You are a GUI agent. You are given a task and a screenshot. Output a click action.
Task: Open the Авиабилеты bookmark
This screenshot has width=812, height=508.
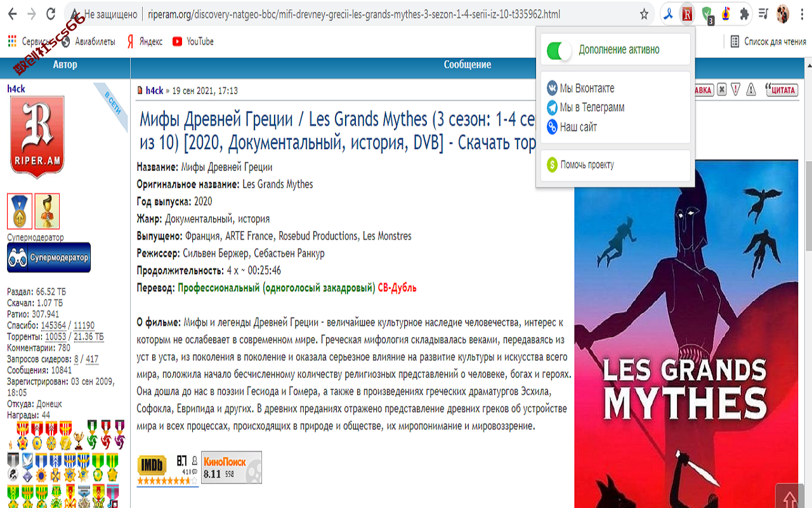point(88,41)
